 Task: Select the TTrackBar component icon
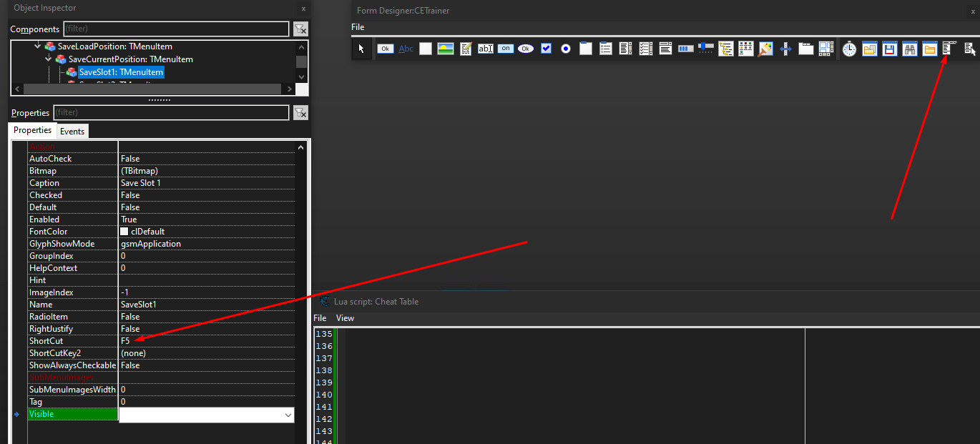(x=705, y=49)
